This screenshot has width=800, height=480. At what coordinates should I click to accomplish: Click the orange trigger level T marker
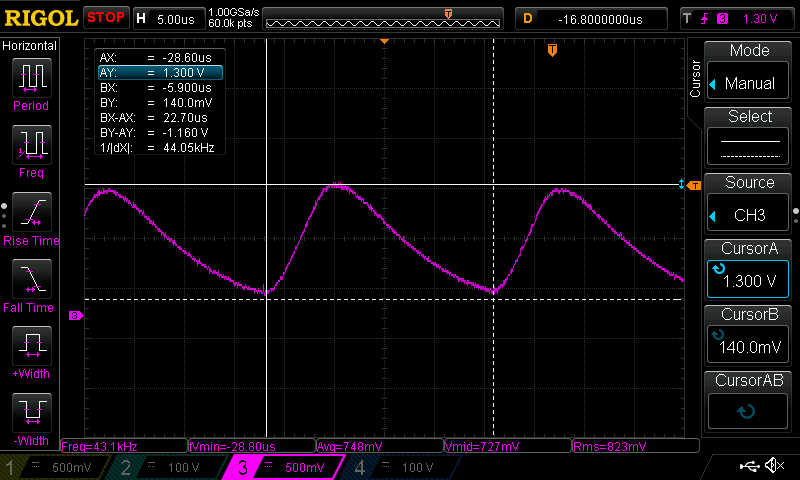coord(694,186)
